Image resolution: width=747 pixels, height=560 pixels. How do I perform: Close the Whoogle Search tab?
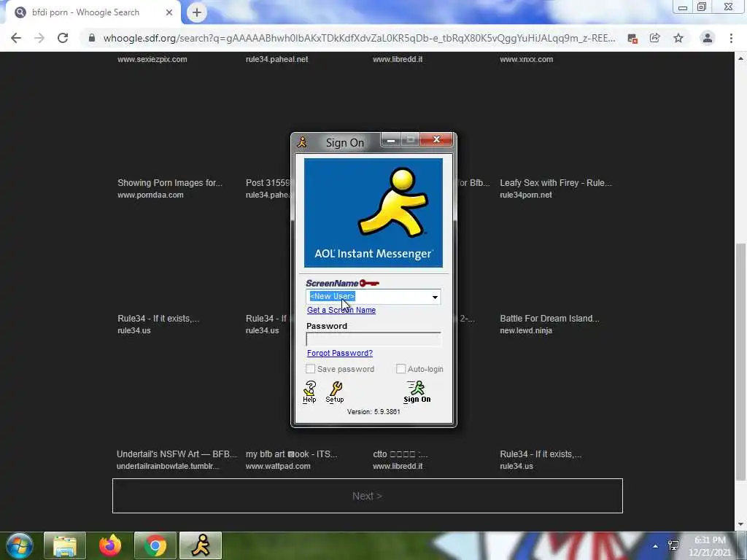point(169,12)
